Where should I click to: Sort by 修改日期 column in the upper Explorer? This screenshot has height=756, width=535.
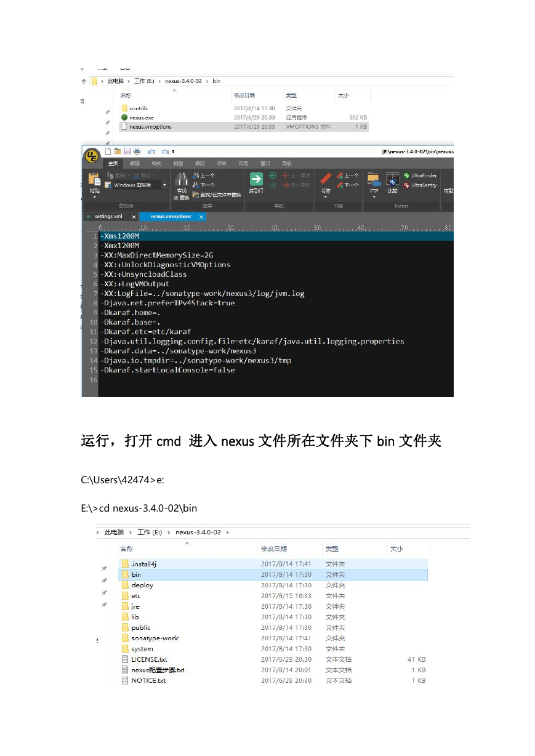[244, 95]
